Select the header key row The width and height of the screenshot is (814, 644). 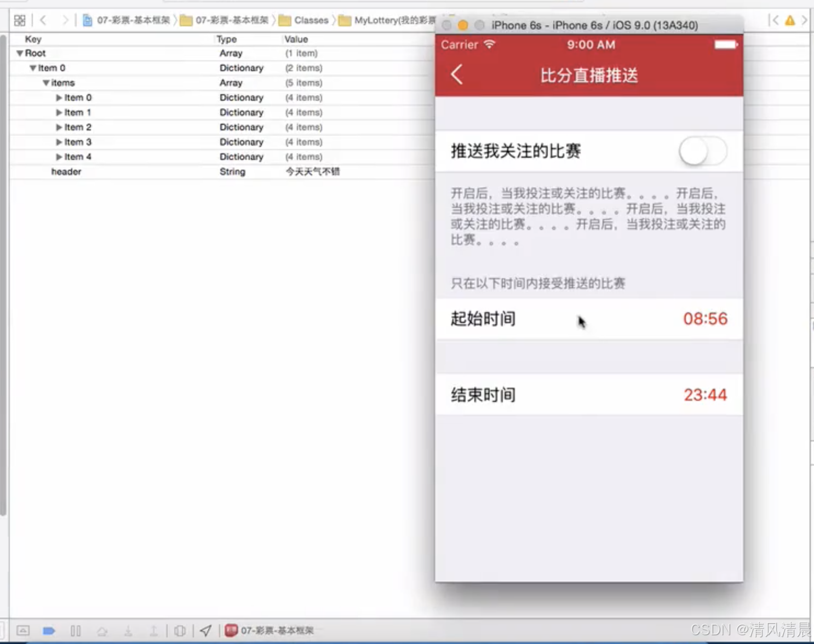(x=222, y=171)
